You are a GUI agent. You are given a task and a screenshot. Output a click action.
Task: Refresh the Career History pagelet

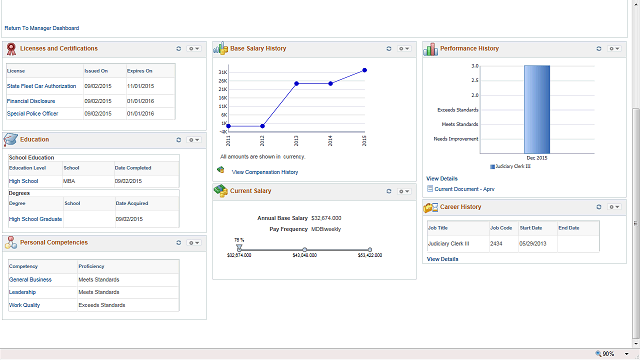coord(599,207)
